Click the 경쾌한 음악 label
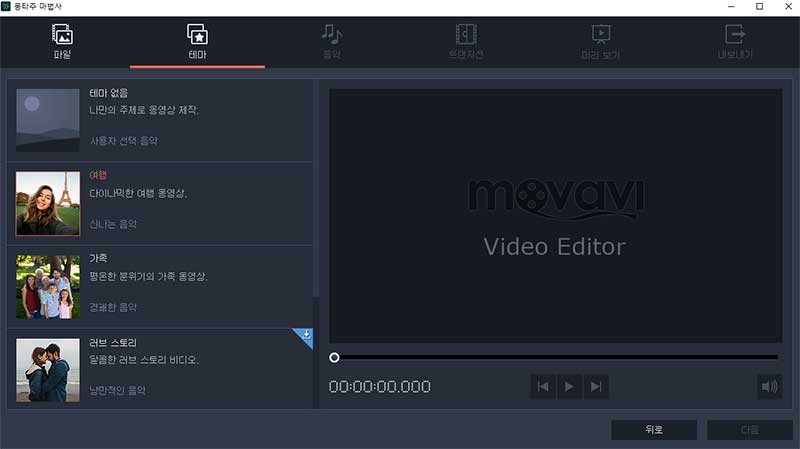 click(113, 307)
